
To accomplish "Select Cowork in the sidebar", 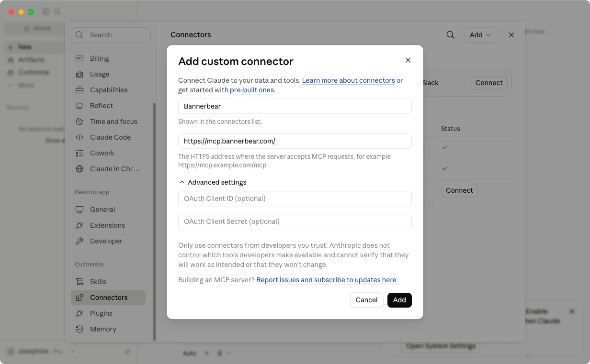I will pyautogui.click(x=108, y=153).
